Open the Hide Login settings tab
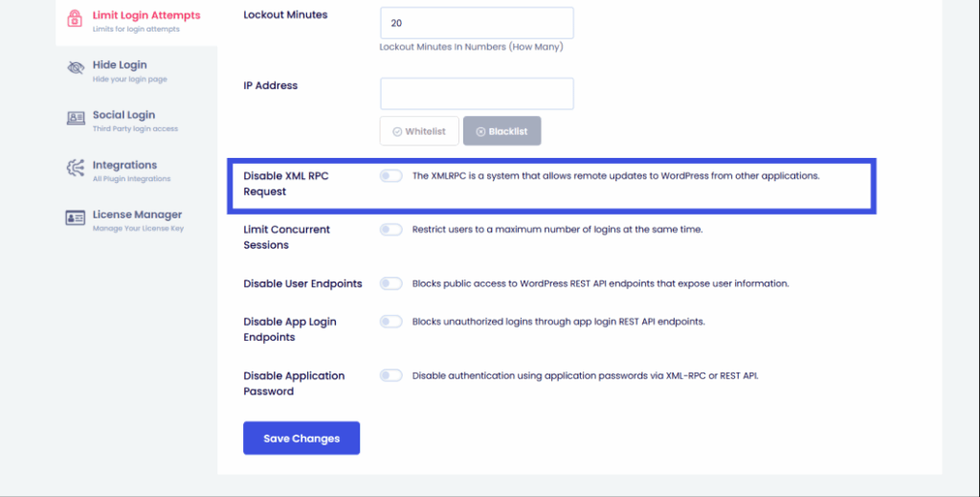 120,65
